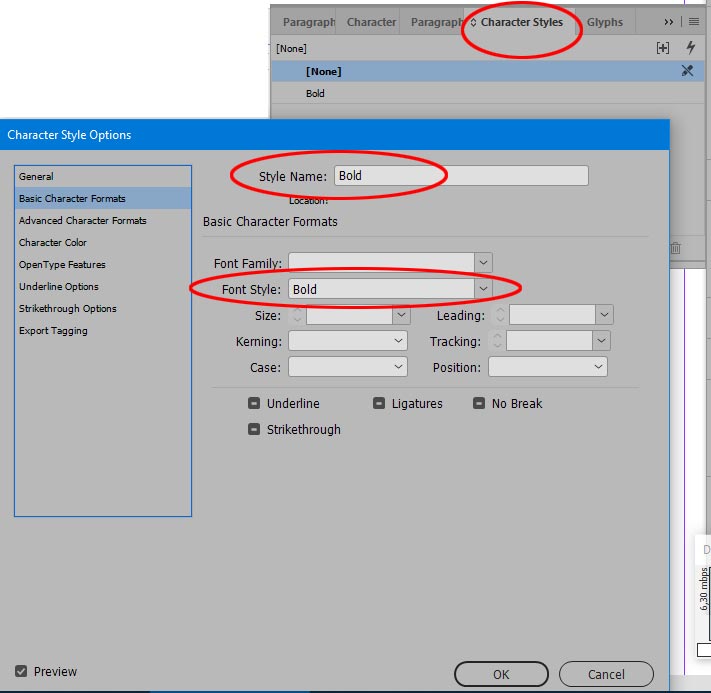This screenshot has width=711, height=693.
Task: Select Basic Character Formats category
Action: tap(103, 198)
